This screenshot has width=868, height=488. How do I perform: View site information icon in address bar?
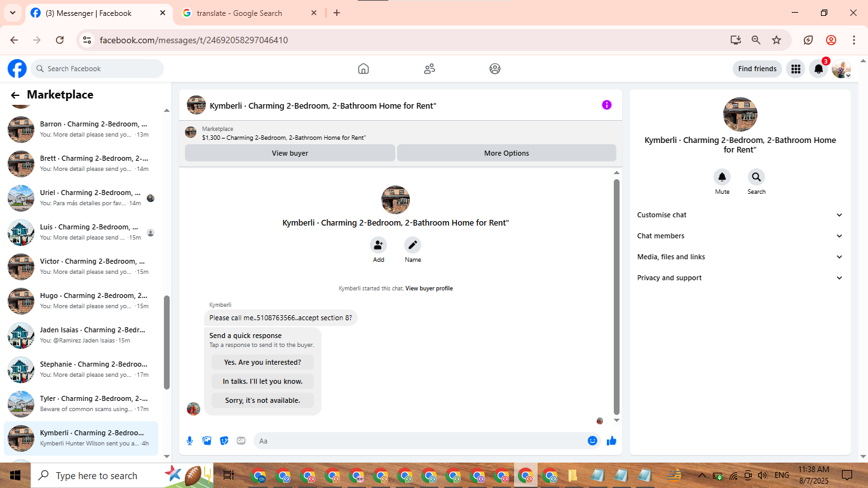88,40
